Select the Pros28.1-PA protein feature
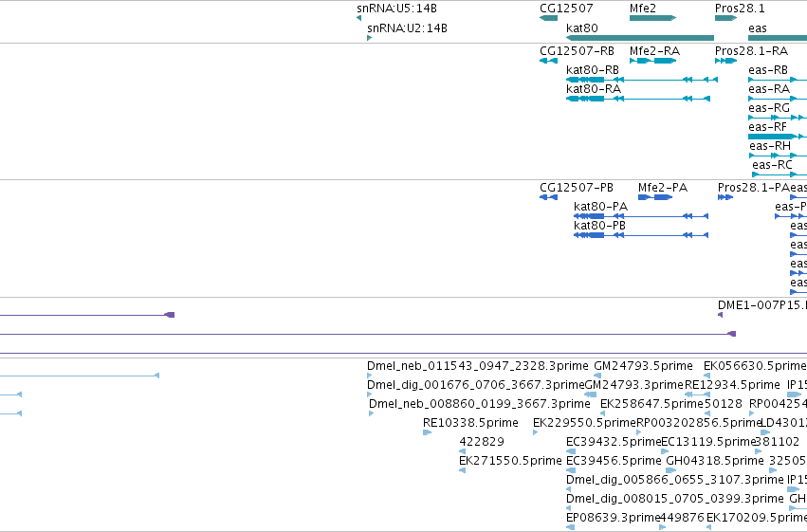Image resolution: width=807 pixels, height=532 pixels. 725,197
